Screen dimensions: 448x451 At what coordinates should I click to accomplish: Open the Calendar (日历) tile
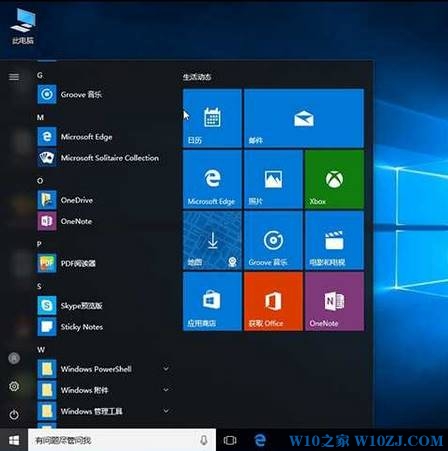212,118
